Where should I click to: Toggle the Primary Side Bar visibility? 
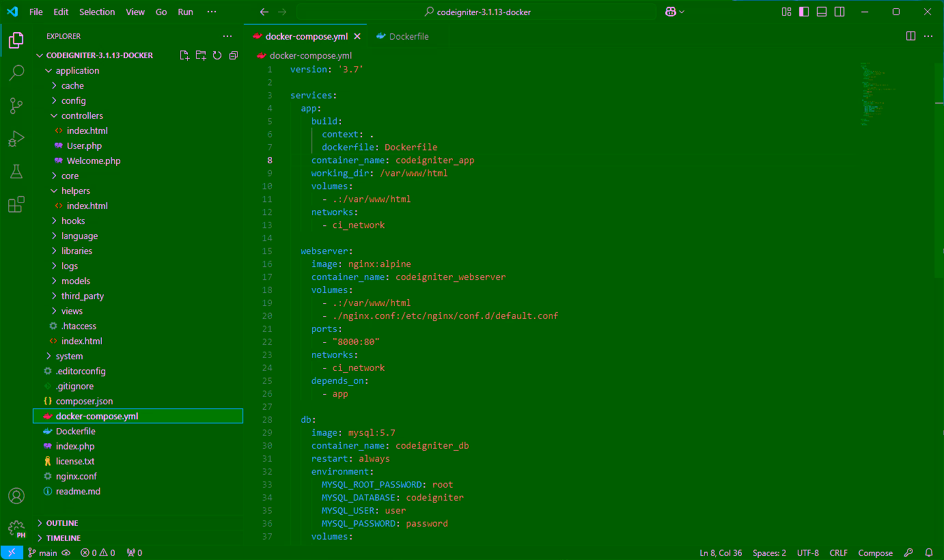click(x=803, y=12)
